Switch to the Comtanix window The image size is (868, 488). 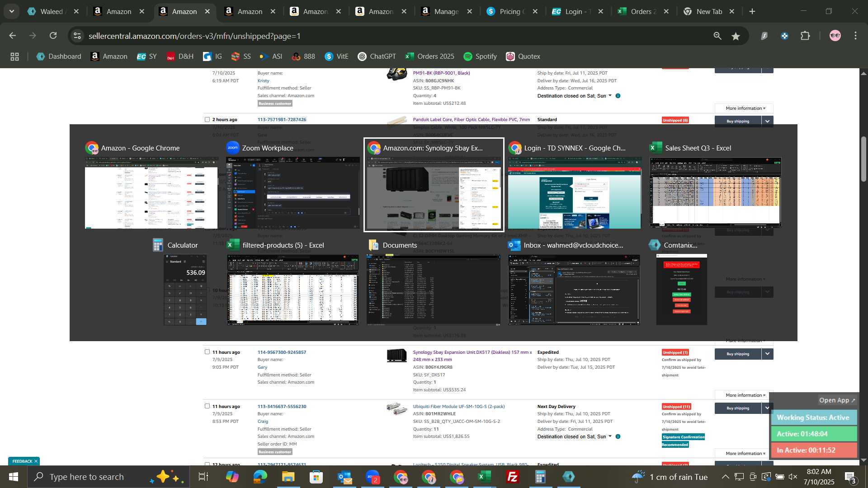coord(681,284)
